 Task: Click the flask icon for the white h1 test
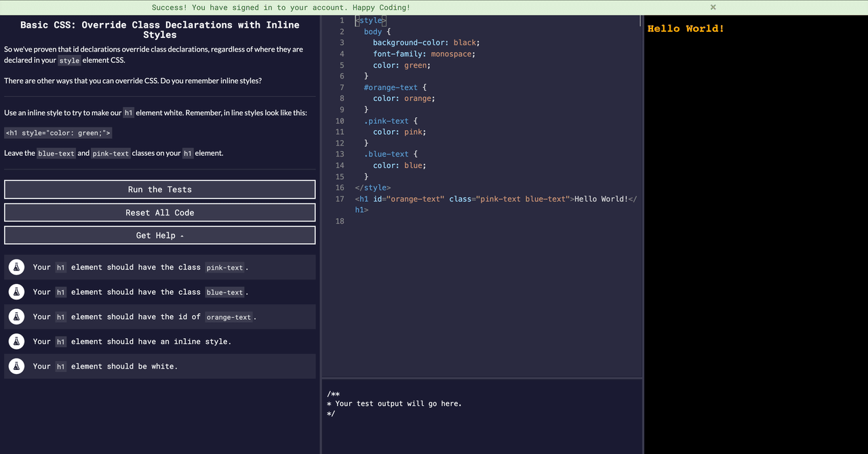pos(16,366)
